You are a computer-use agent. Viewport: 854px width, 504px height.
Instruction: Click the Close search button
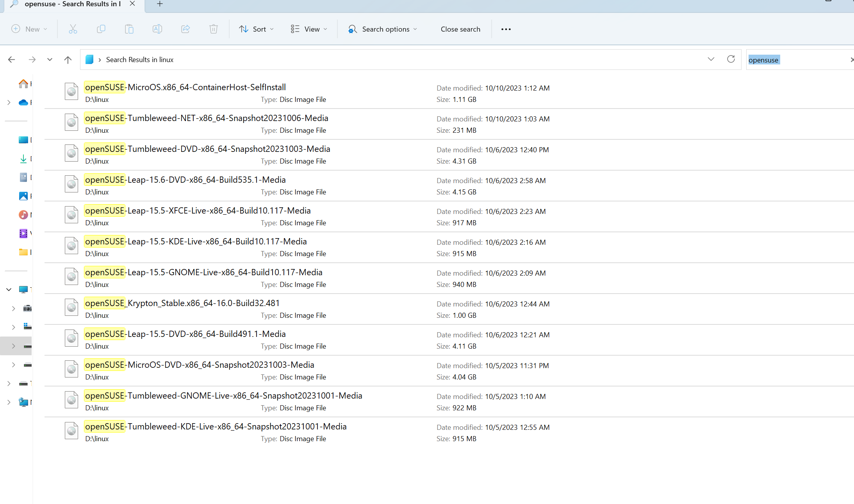tap(460, 29)
